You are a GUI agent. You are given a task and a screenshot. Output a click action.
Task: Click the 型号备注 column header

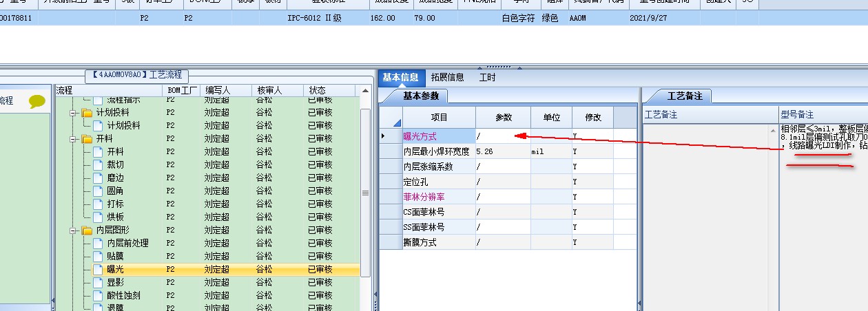[x=823, y=115]
